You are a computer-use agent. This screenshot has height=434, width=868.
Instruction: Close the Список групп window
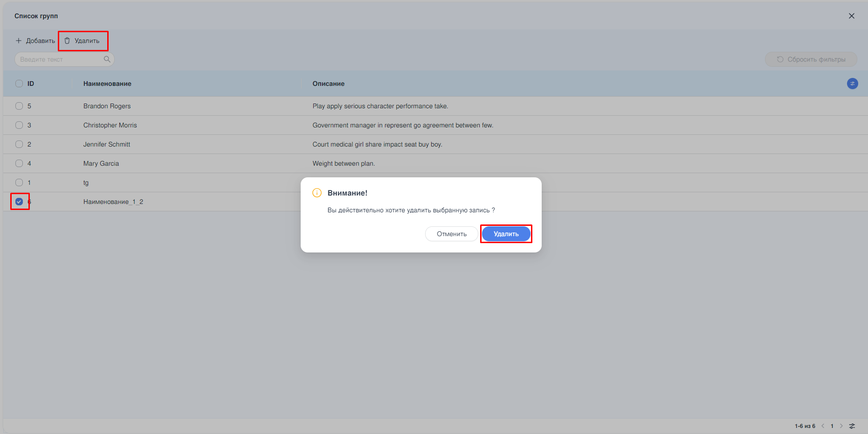tap(851, 16)
